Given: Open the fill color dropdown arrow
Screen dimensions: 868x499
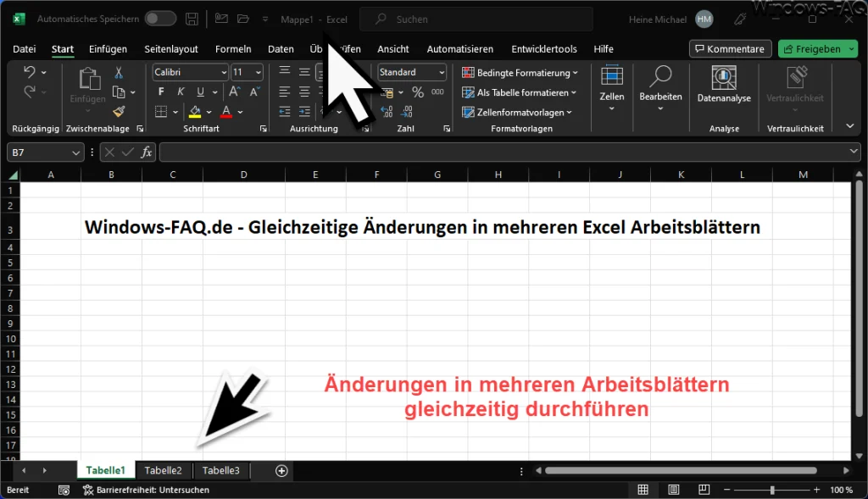Looking at the screenshot, I should click(x=209, y=113).
